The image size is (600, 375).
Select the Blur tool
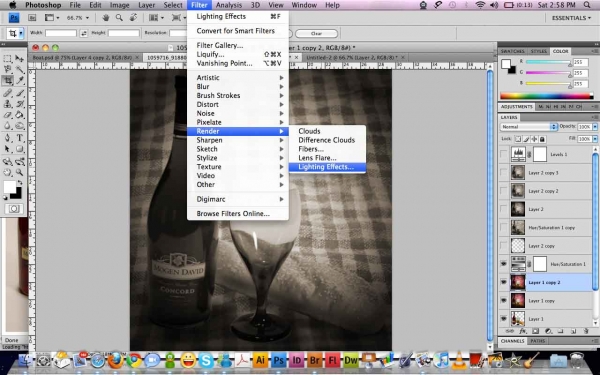7,126
